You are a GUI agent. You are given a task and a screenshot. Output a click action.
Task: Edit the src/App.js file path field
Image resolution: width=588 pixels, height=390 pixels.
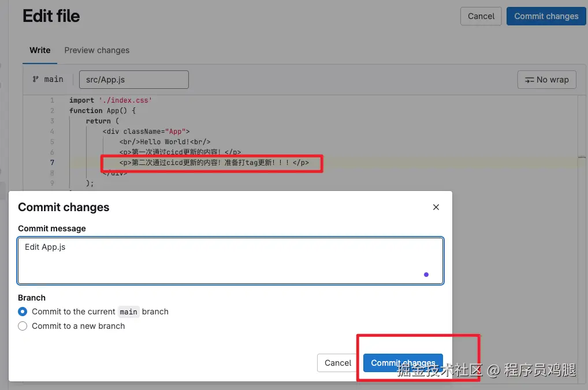pyautogui.click(x=134, y=80)
